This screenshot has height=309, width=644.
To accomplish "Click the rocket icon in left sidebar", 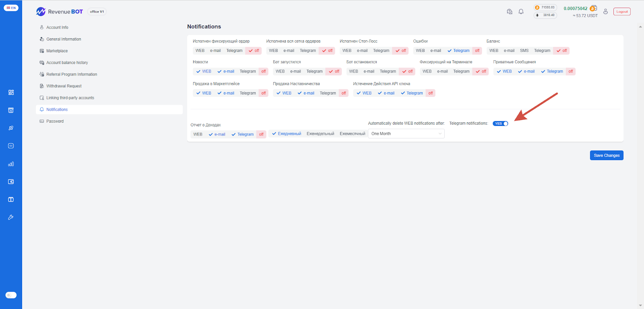I will coord(11,128).
